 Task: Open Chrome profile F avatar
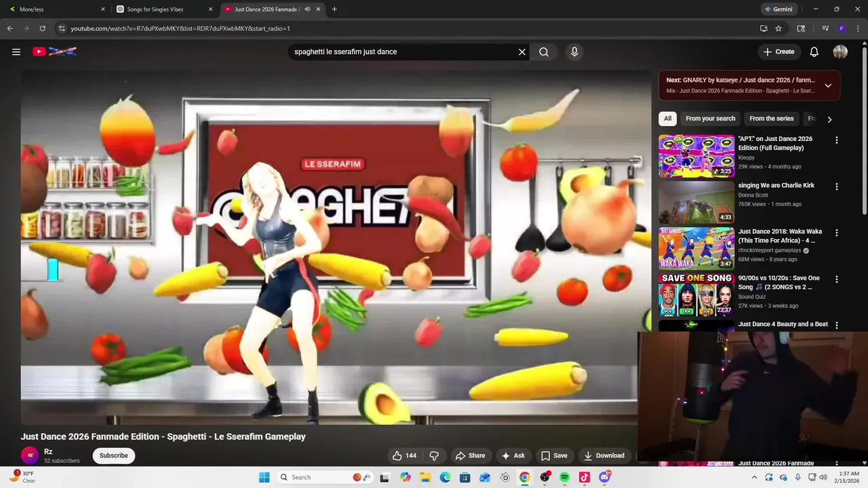click(842, 28)
